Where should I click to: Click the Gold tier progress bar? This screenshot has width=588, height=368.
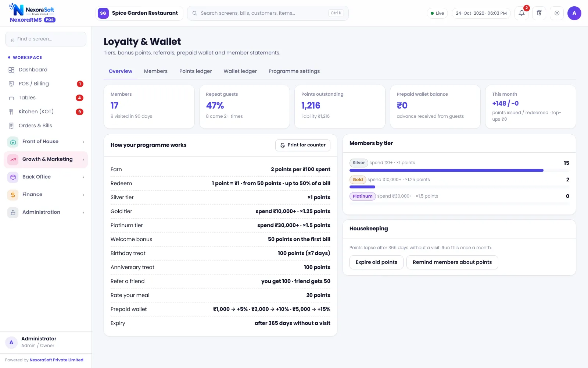[459, 187]
